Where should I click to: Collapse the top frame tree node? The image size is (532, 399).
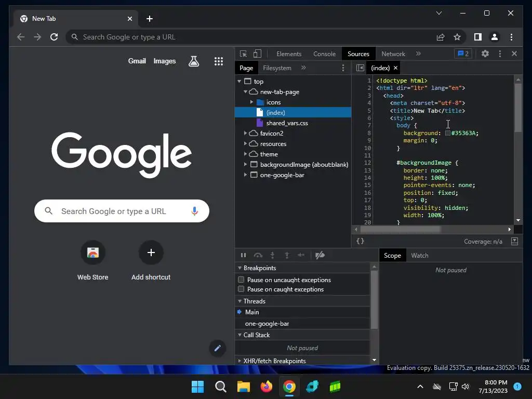(x=240, y=82)
